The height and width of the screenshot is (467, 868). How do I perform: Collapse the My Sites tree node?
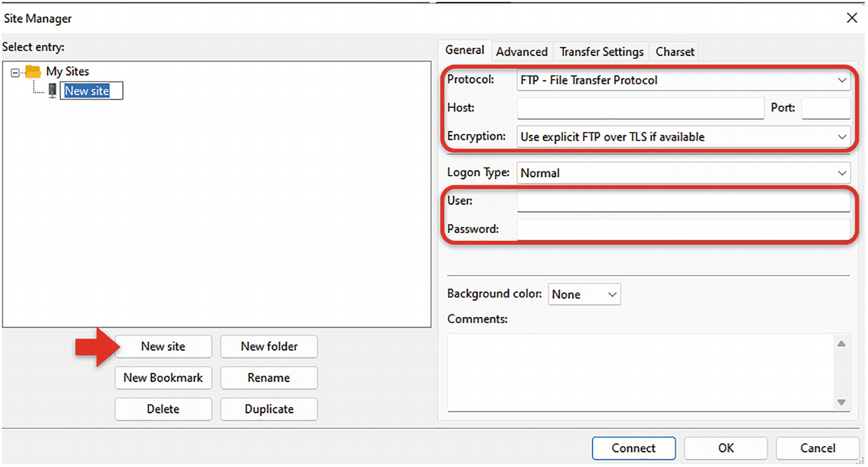pos(15,72)
